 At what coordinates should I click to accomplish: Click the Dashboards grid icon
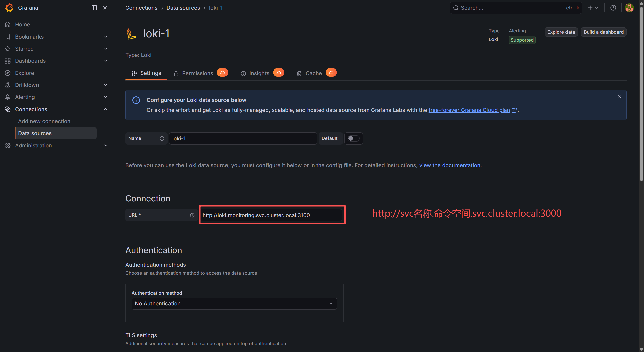click(x=8, y=61)
